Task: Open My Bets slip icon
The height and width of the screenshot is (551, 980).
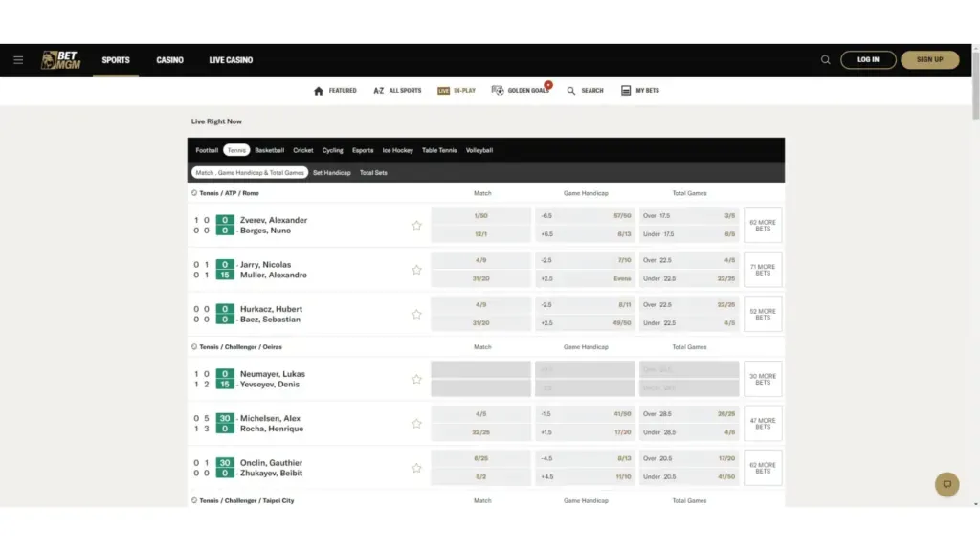Action: (640, 91)
